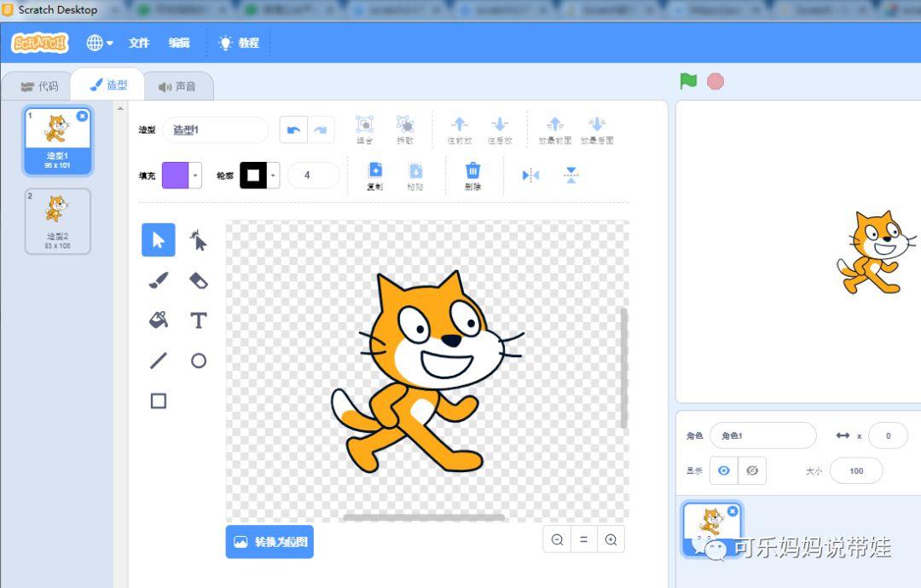Image resolution: width=921 pixels, height=588 pixels.
Task: Open the 编辑 menu
Action: coord(179,43)
